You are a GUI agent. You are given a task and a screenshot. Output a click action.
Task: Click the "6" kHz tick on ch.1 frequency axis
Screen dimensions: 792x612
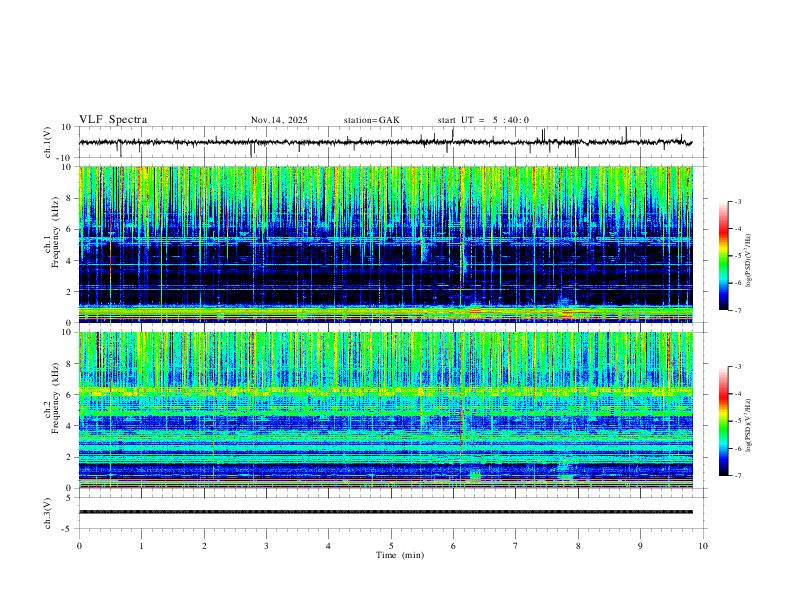pyautogui.click(x=69, y=229)
